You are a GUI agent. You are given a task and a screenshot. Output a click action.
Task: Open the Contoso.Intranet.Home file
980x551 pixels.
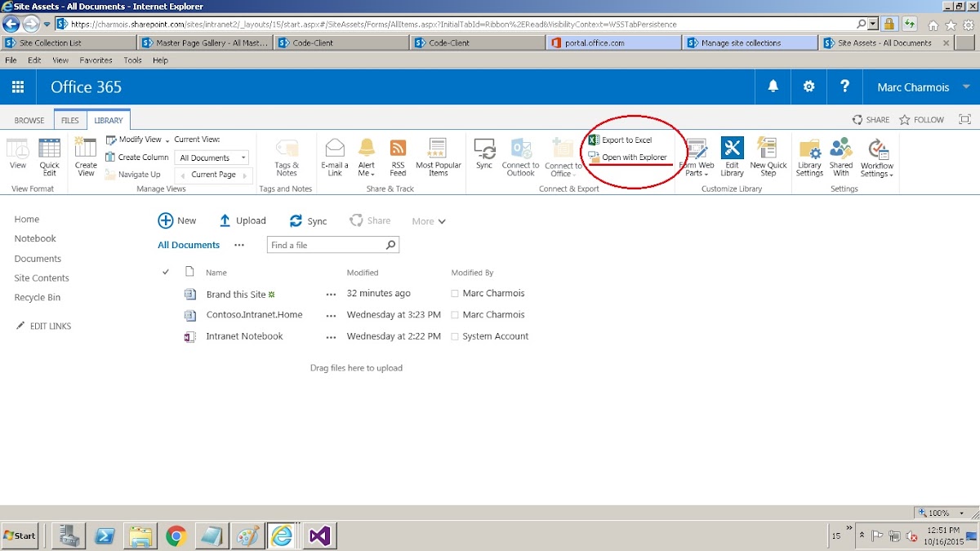click(254, 314)
